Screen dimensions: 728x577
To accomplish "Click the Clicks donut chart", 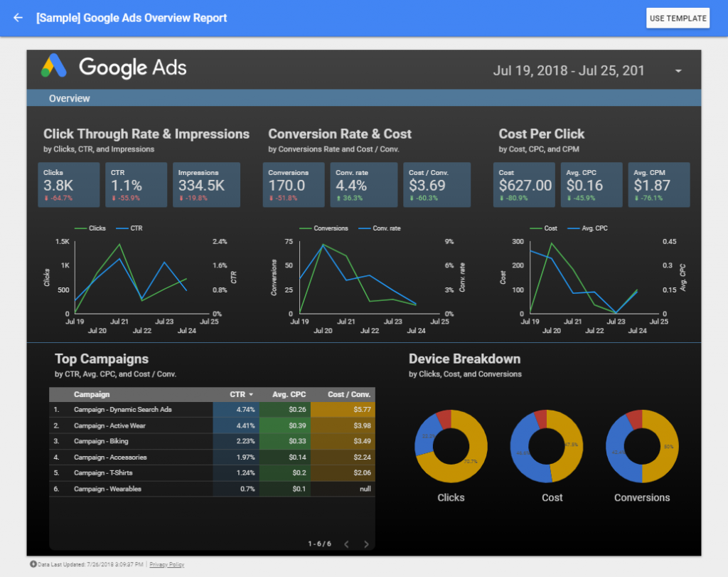I will coord(451,446).
